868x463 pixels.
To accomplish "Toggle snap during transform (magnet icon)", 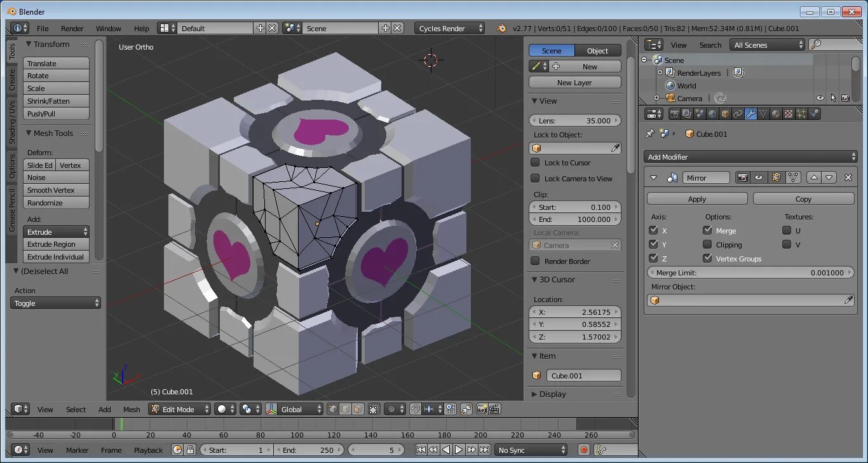I will coord(416,409).
